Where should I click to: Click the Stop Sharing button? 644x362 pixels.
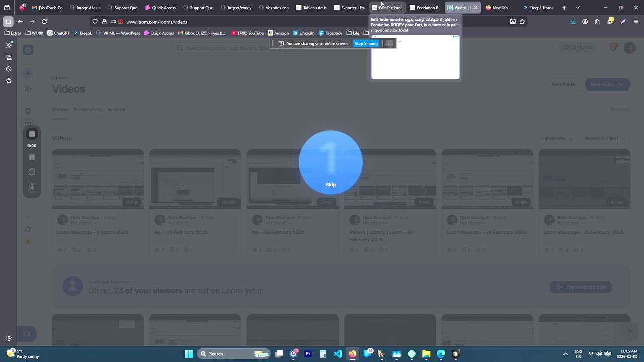click(366, 44)
